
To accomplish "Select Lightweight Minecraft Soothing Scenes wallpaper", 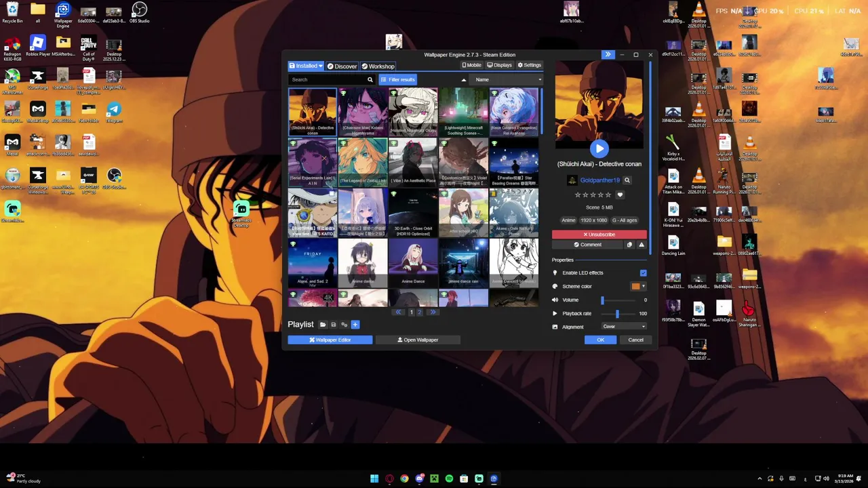I will (x=463, y=112).
